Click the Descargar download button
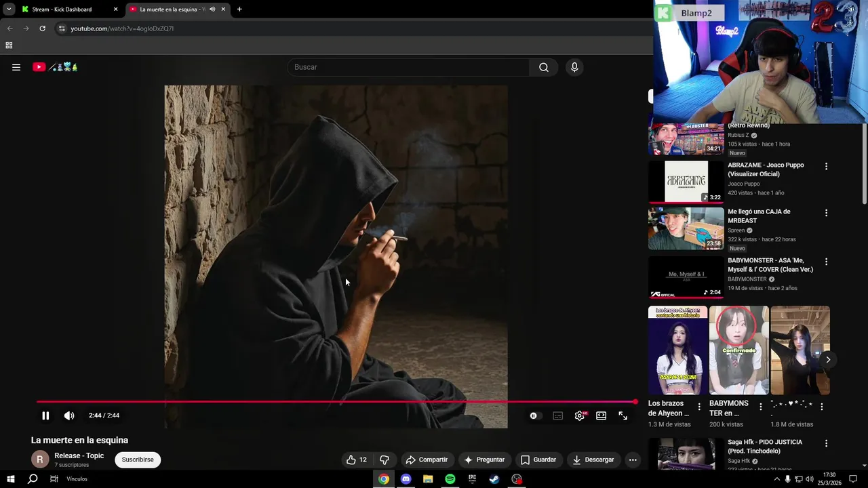The height and width of the screenshot is (488, 868). 593,460
